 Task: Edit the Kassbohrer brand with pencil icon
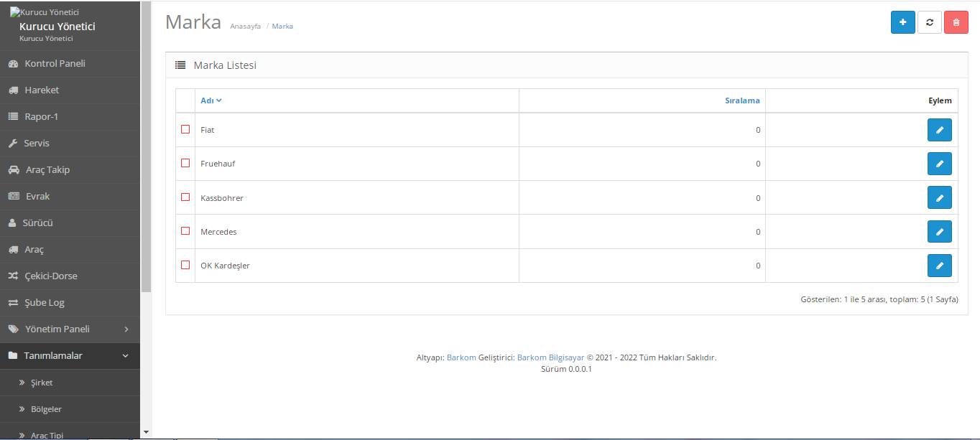click(x=940, y=197)
